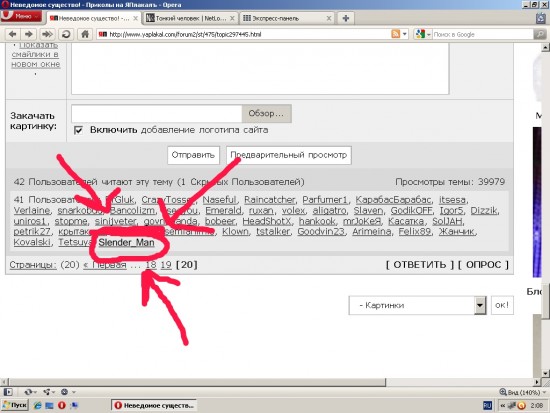Toggle Opera side panel icon

point(8,392)
